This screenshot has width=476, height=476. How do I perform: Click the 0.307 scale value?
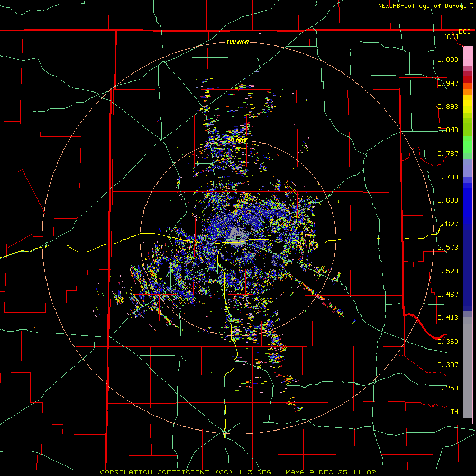(448, 364)
